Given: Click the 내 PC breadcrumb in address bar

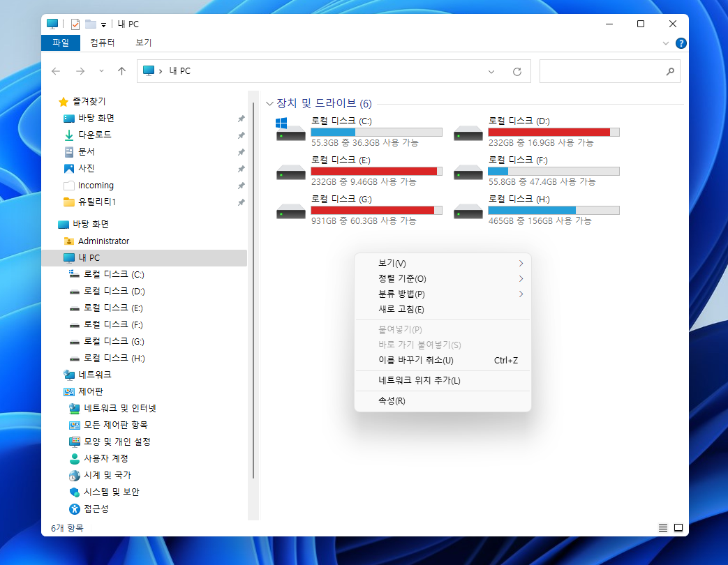Looking at the screenshot, I should [x=179, y=70].
